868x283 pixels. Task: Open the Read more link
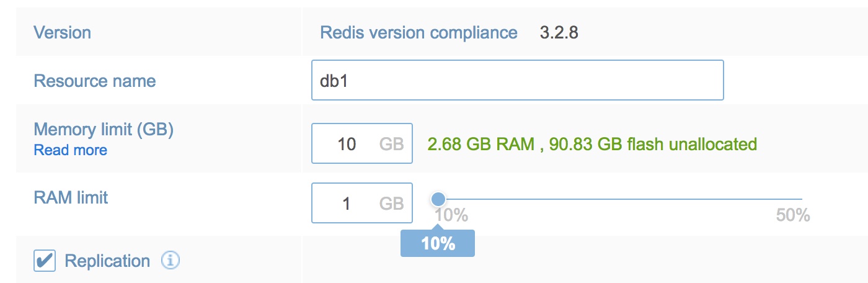coord(70,150)
